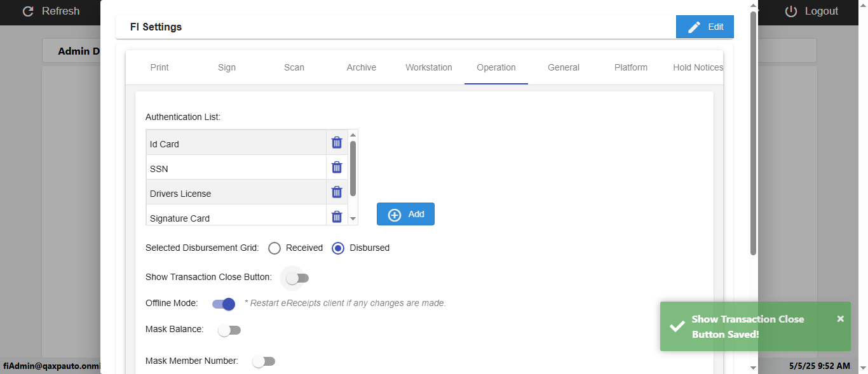Delete the Signature Card list entry
The image size is (868, 374).
(x=337, y=217)
